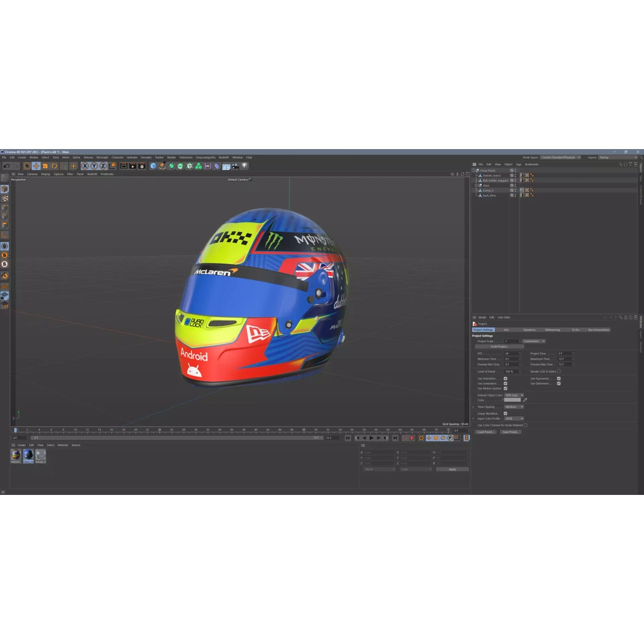This screenshot has height=644, width=644.
Task: Switch to the Info tab
Action: [506, 330]
